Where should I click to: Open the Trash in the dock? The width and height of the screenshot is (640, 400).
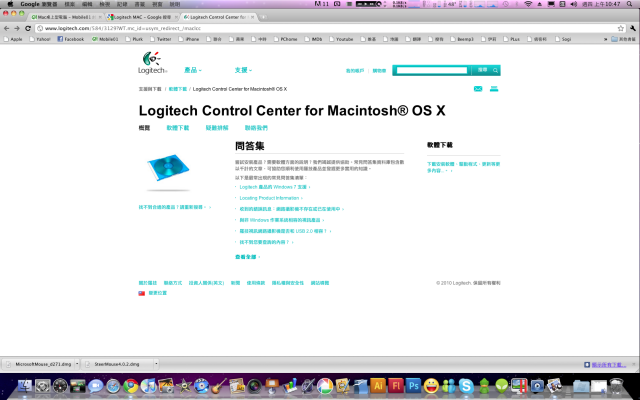[616, 386]
